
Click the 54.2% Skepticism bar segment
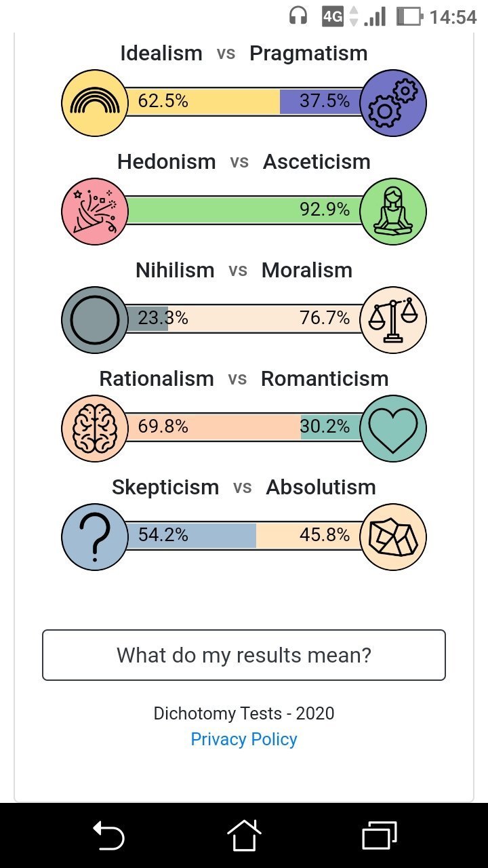tap(191, 536)
